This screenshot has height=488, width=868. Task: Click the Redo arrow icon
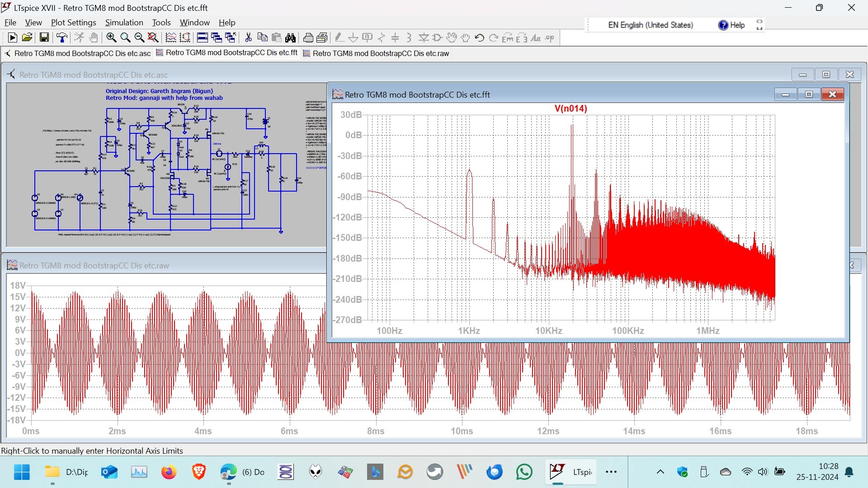coord(494,38)
